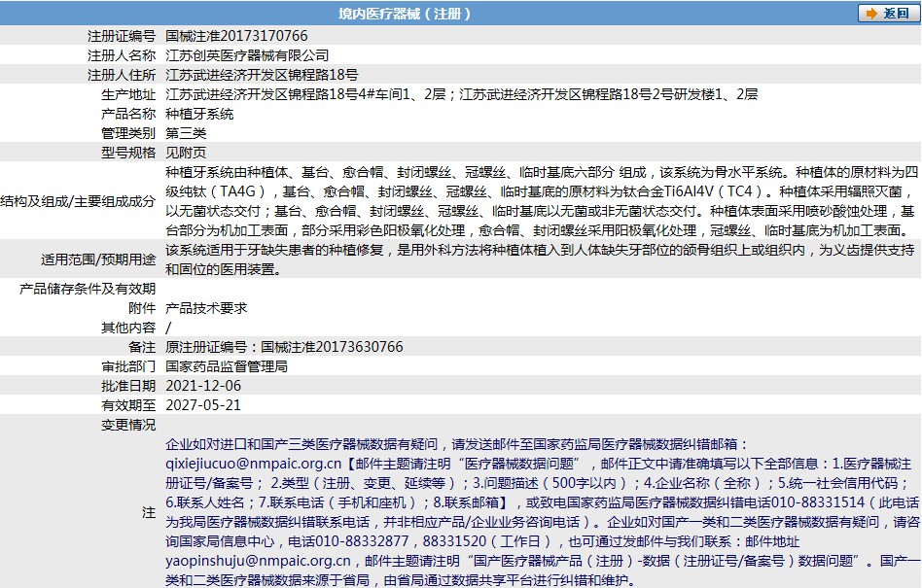Click the phone number 010-88331514
922x588 pixels.
coord(818,502)
